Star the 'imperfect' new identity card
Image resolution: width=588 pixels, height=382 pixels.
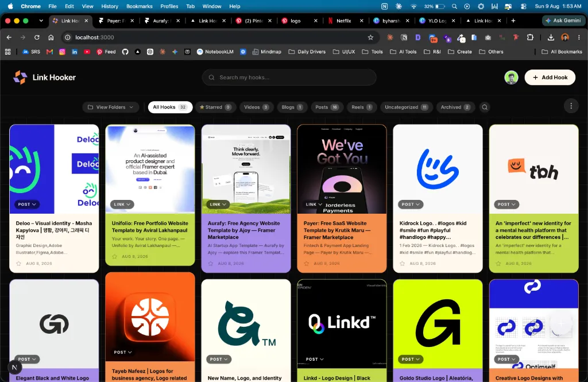click(x=498, y=264)
